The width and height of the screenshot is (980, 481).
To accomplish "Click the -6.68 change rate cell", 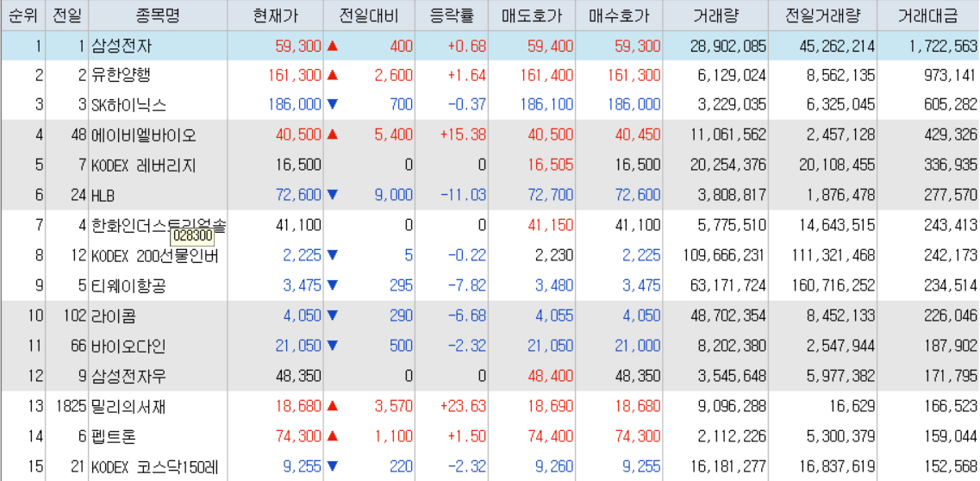I will point(466,316).
